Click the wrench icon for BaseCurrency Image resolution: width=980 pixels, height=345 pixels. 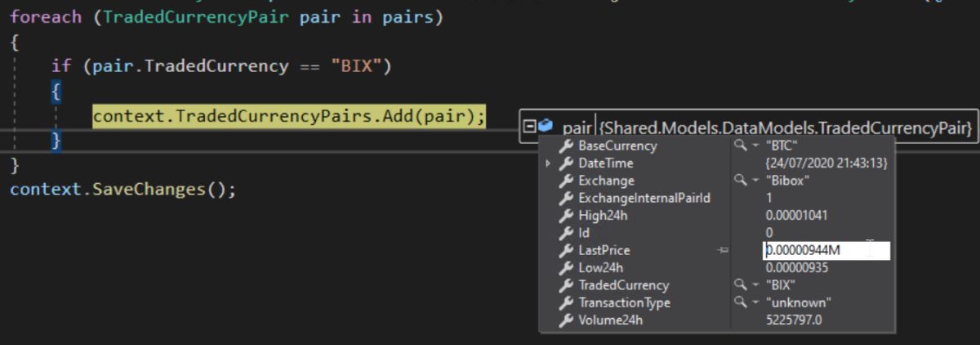pyautogui.click(x=565, y=146)
